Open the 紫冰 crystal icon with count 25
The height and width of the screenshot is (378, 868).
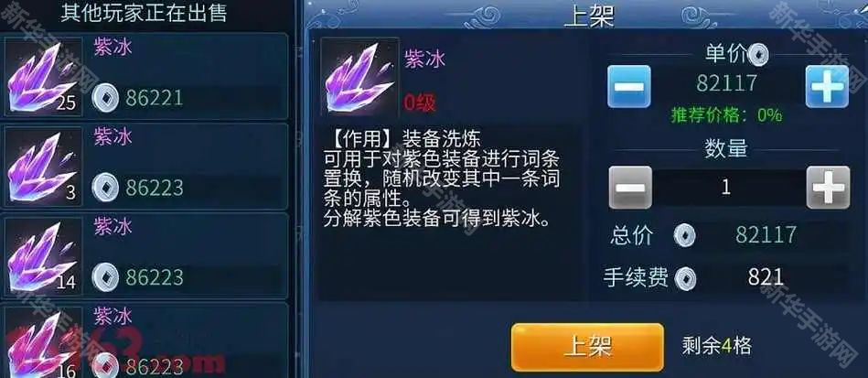coord(43,77)
